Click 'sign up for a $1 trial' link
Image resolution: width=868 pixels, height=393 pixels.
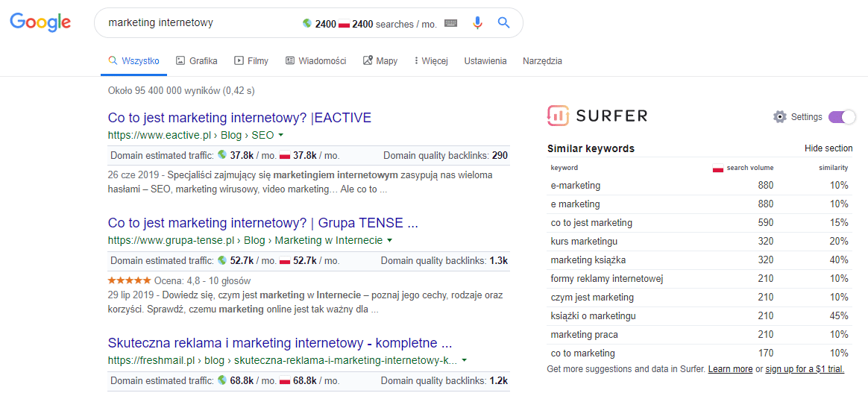pos(805,369)
